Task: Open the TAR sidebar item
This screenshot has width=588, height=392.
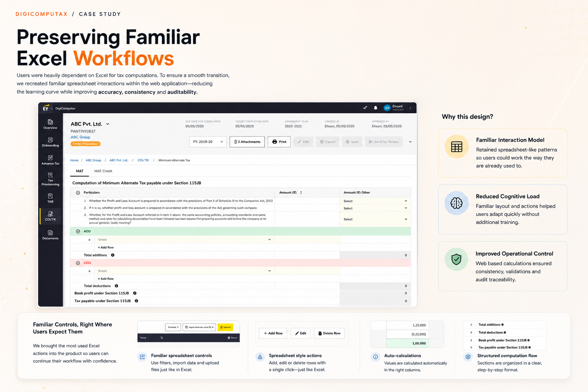Action: pyautogui.click(x=50, y=198)
